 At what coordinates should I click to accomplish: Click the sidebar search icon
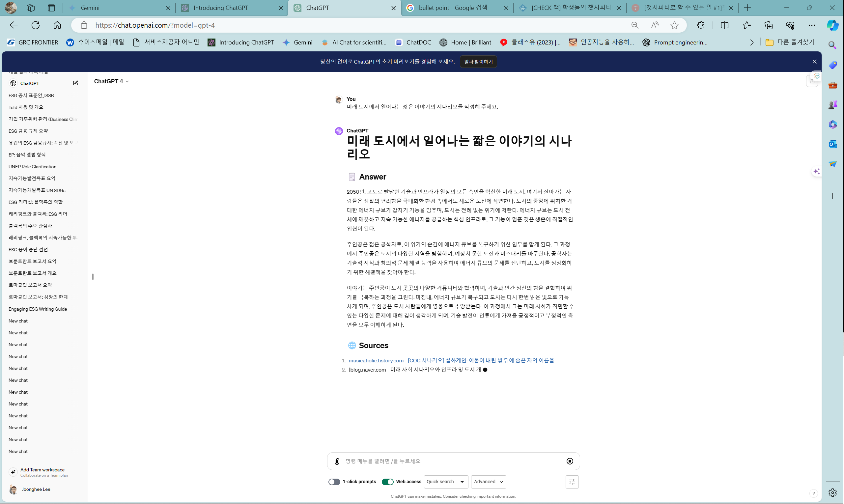[832, 45]
